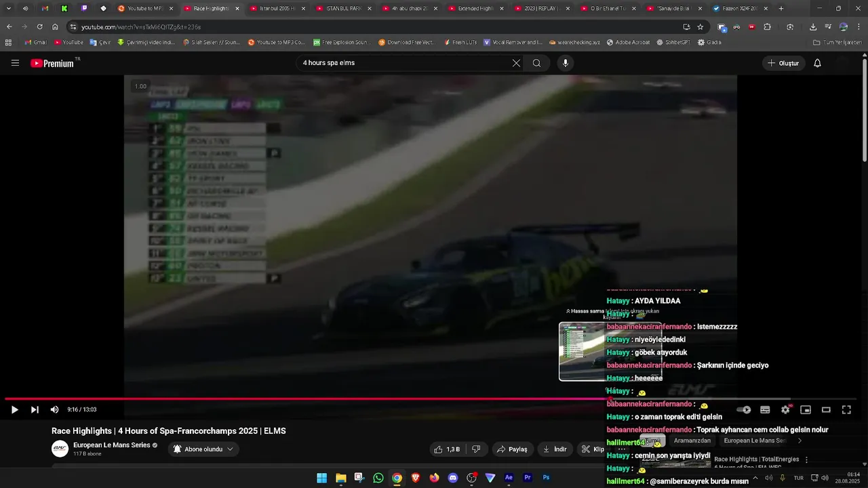
Task: Clear the search box text
Action: tap(516, 63)
